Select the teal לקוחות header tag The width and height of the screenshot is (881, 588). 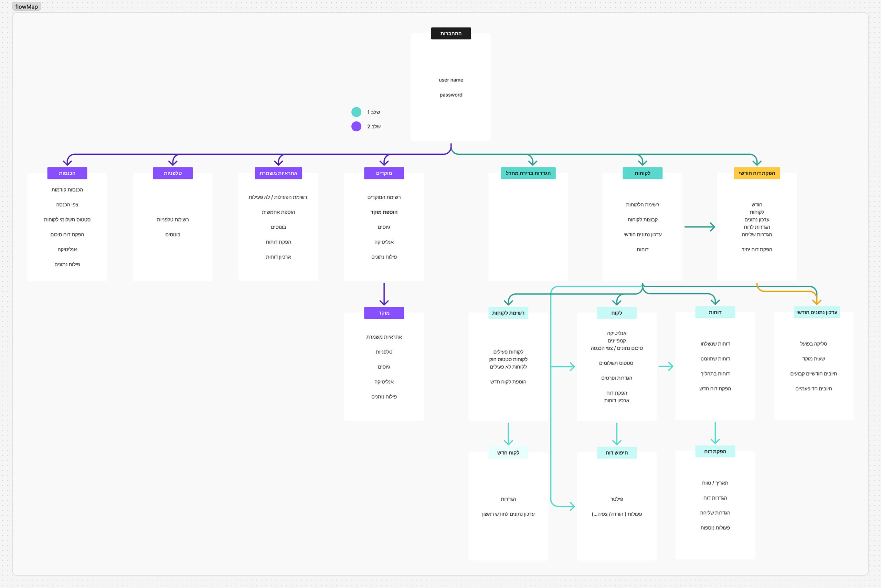tap(643, 173)
